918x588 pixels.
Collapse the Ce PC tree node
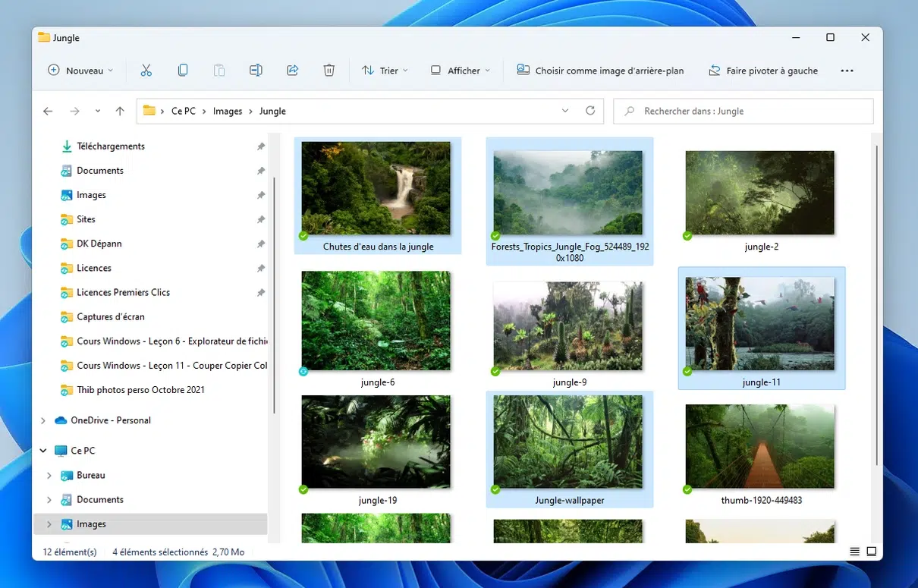(x=43, y=451)
